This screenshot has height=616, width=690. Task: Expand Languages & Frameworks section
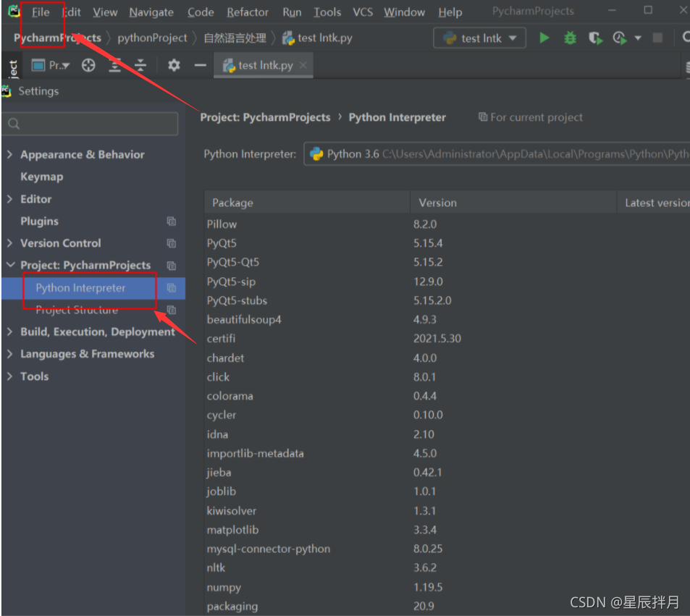point(9,354)
